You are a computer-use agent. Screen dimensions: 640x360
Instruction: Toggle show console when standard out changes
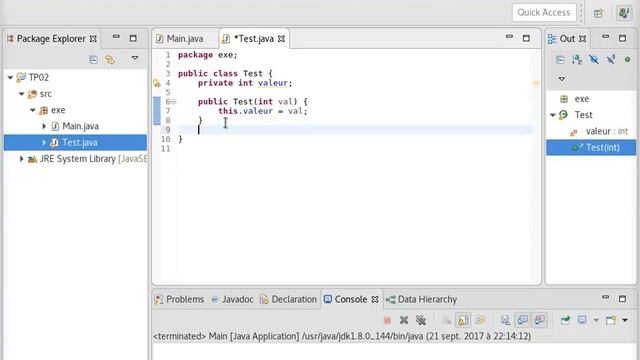pyautogui.click(x=522, y=320)
